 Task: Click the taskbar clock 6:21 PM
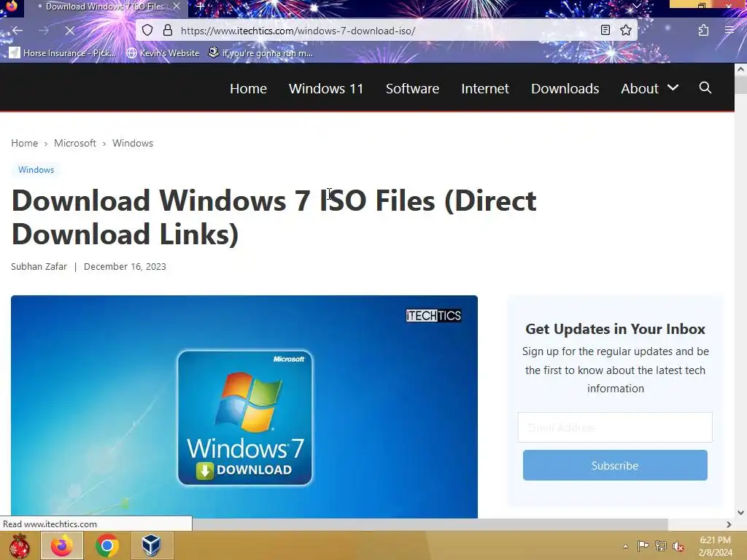pos(715,545)
